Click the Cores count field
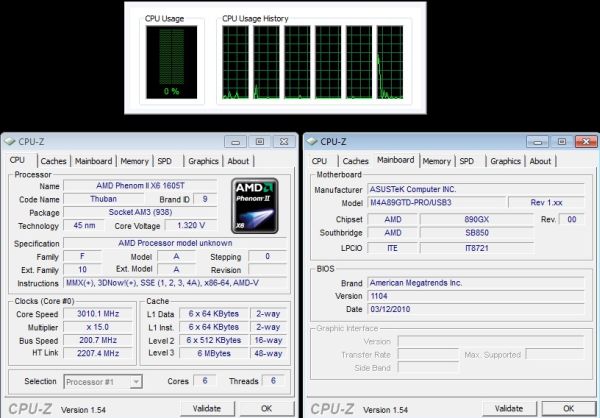600x418 pixels. (x=205, y=380)
